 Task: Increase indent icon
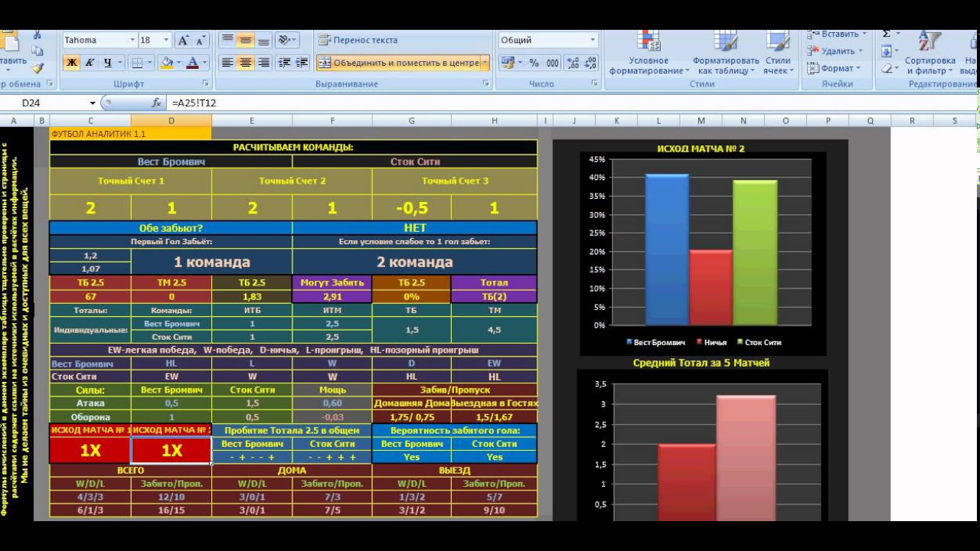302,63
